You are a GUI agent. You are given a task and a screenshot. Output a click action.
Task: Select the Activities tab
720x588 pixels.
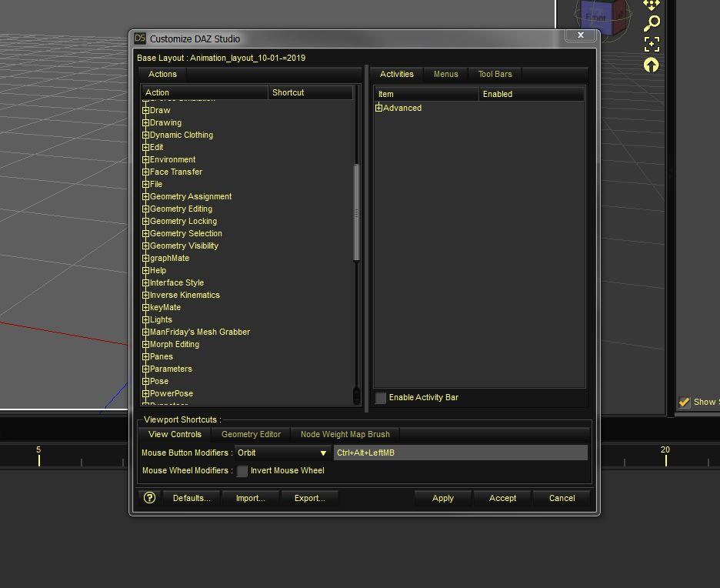point(397,74)
